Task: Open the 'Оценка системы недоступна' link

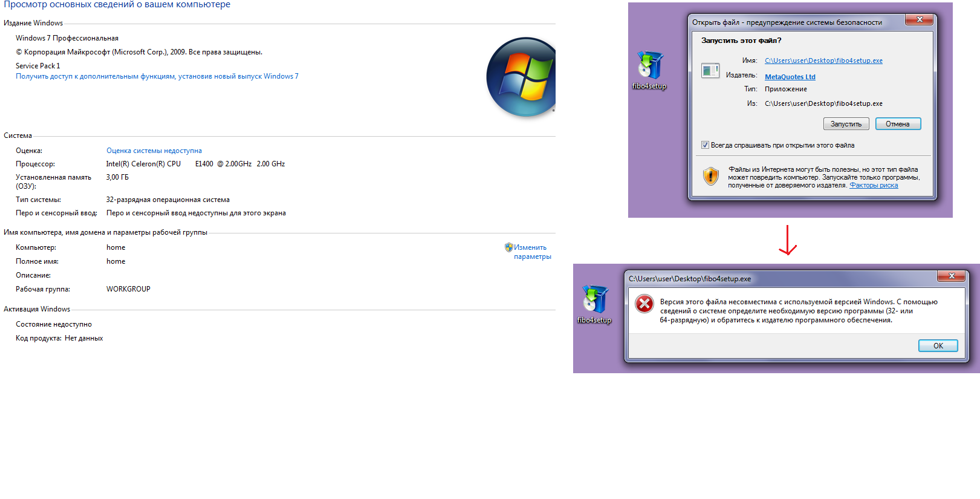Action: (154, 151)
